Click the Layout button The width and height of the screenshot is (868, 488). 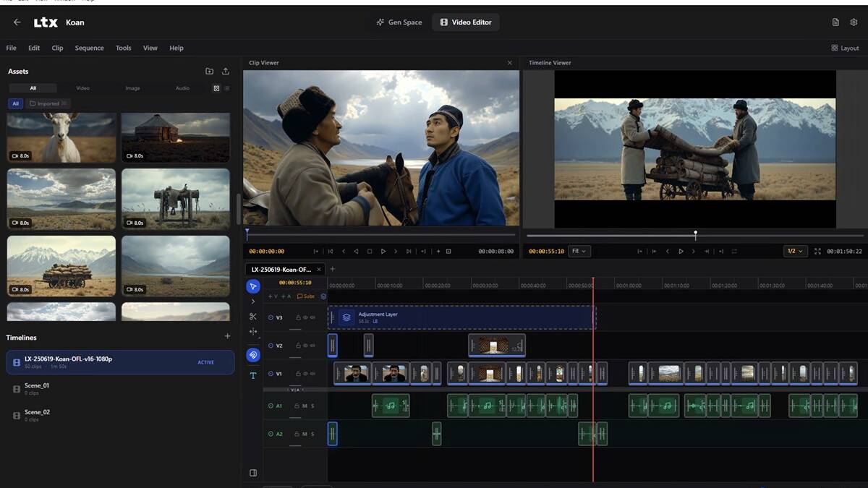click(x=845, y=48)
